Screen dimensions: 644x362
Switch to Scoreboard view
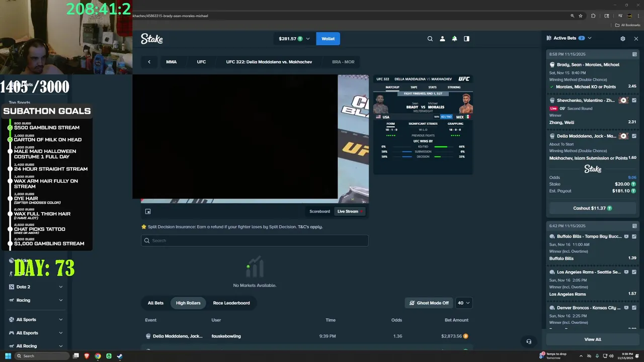pos(319,212)
